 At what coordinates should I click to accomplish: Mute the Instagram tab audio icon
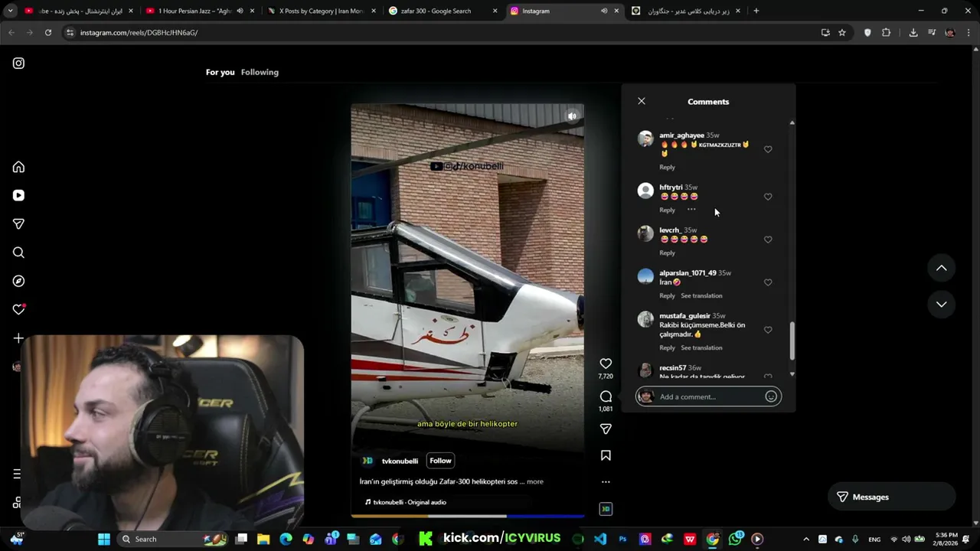[x=603, y=11]
